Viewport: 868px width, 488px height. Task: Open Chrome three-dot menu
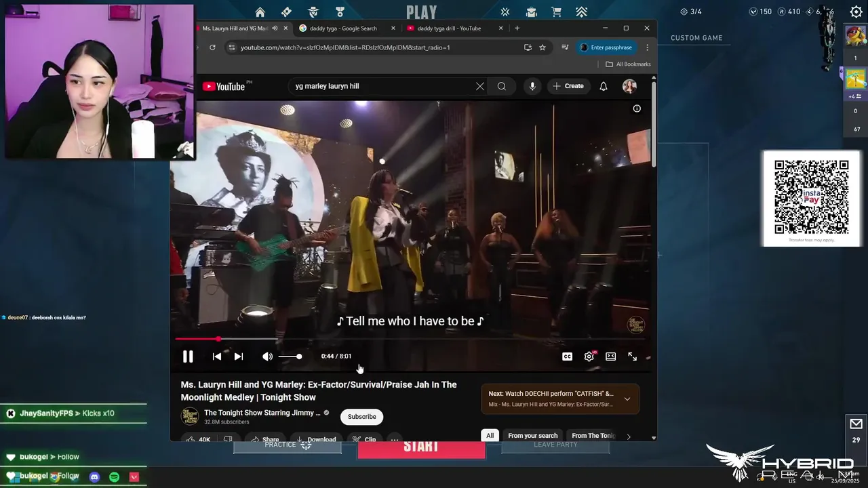[x=647, y=47]
